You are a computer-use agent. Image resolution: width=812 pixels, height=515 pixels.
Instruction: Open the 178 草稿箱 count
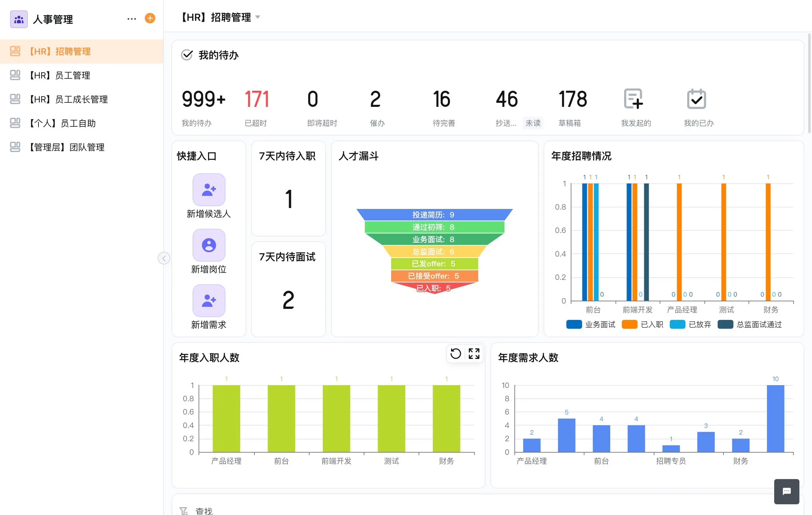[572, 99]
